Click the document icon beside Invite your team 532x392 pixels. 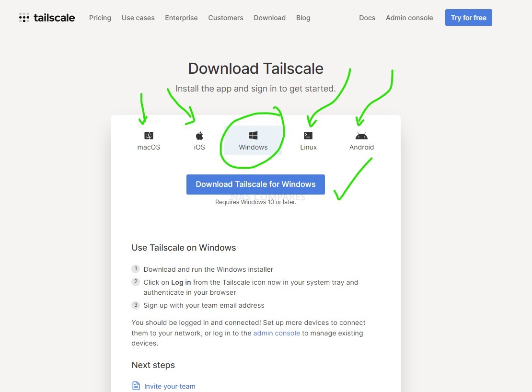pos(136,386)
